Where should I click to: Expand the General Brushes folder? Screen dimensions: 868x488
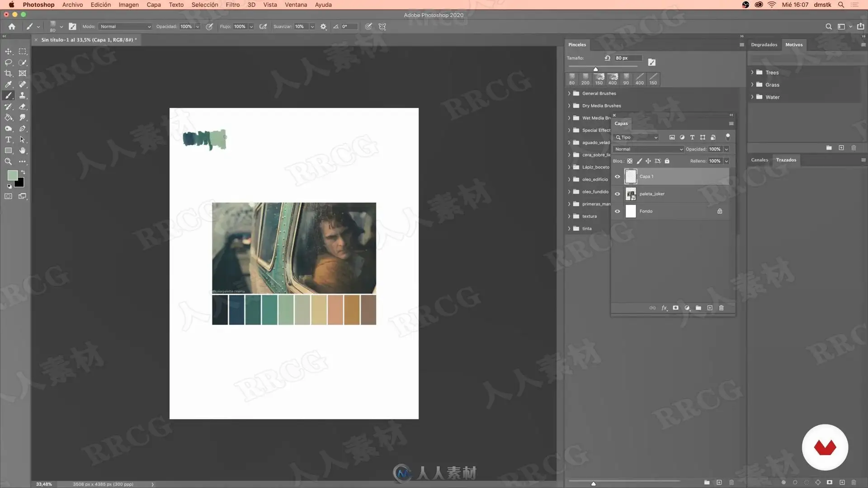[x=569, y=94]
